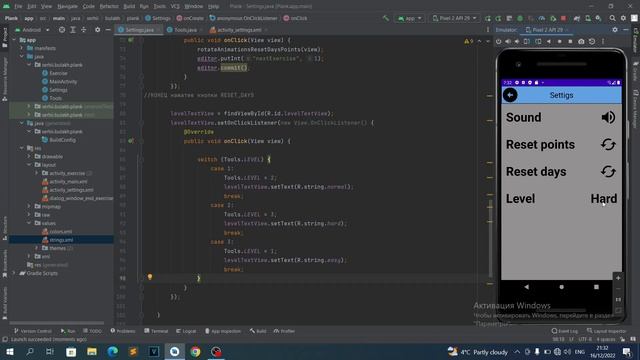Collapse the app module tree node
This screenshot has width=640, height=360.
pyautogui.click(x=14, y=40)
